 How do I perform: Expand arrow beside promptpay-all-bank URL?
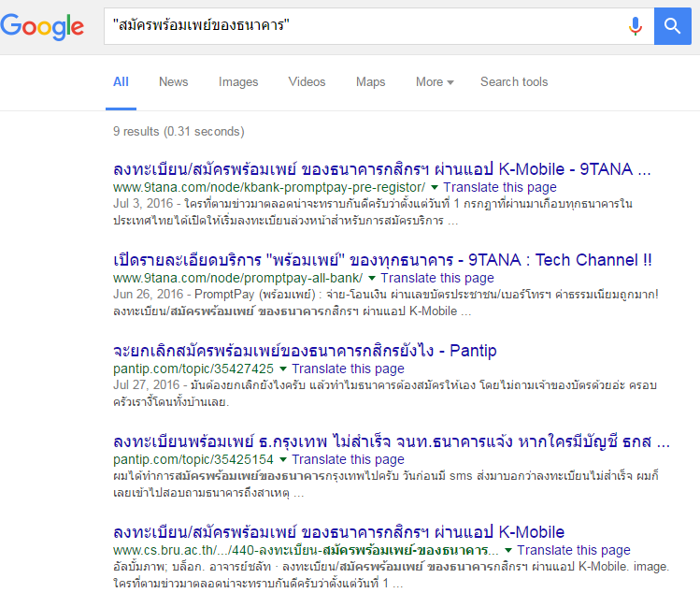371,278
